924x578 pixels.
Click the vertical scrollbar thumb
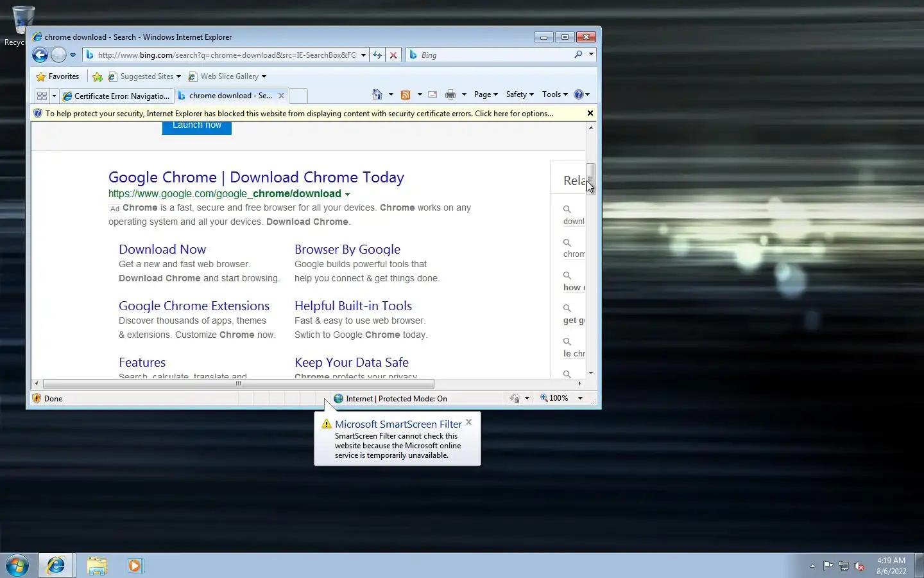point(590,179)
